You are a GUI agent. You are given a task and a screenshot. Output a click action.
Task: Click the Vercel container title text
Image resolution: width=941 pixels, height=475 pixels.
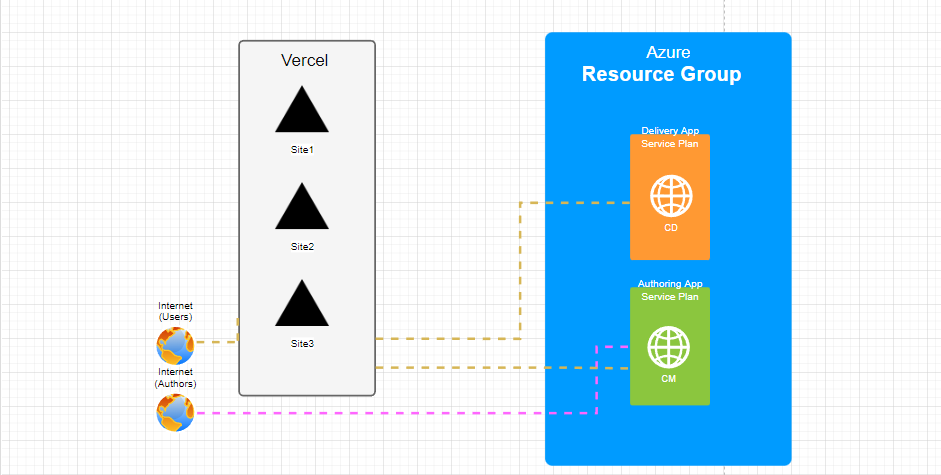tap(305, 61)
